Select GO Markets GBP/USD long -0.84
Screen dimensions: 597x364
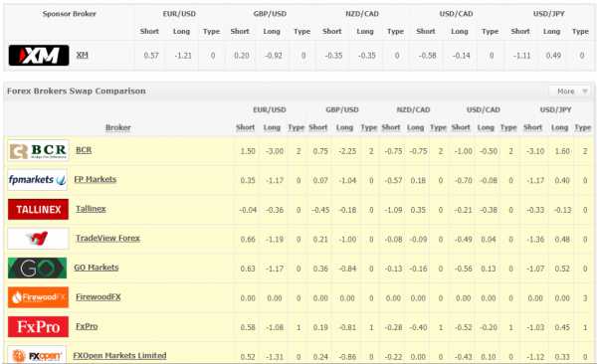click(x=347, y=269)
